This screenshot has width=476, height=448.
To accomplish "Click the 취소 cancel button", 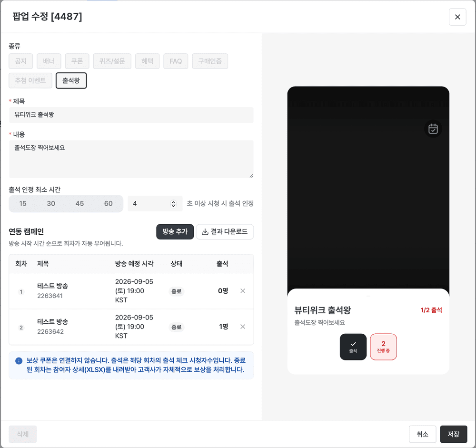I will [x=422, y=434].
